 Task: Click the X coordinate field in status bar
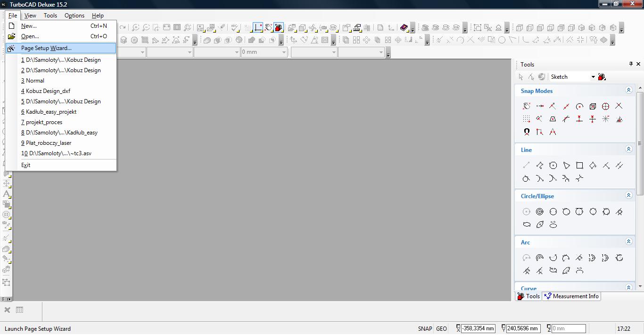(478, 328)
